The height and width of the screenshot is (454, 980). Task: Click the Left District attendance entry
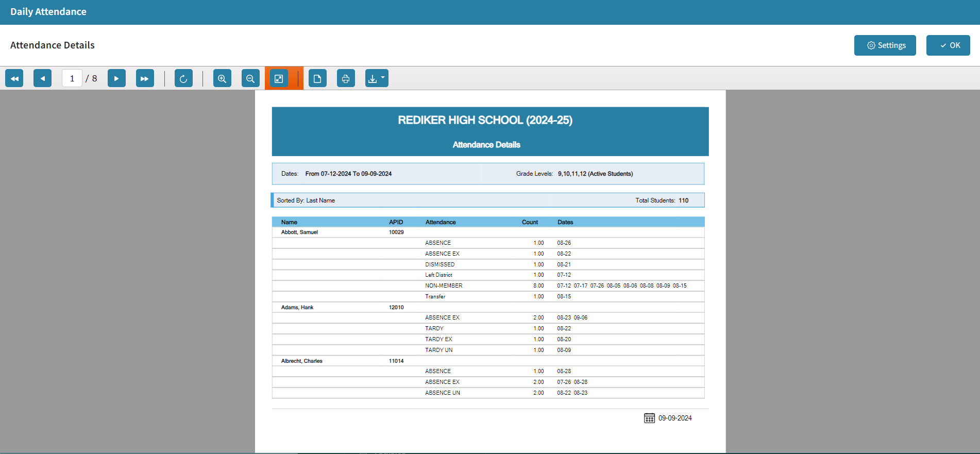pos(438,275)
